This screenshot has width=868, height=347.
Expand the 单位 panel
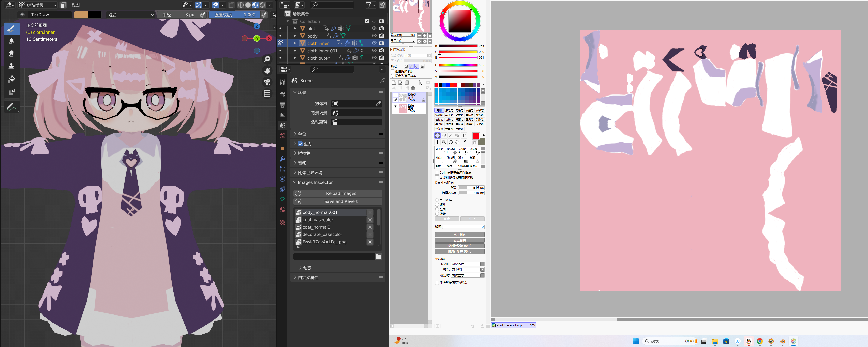[338, 134]
